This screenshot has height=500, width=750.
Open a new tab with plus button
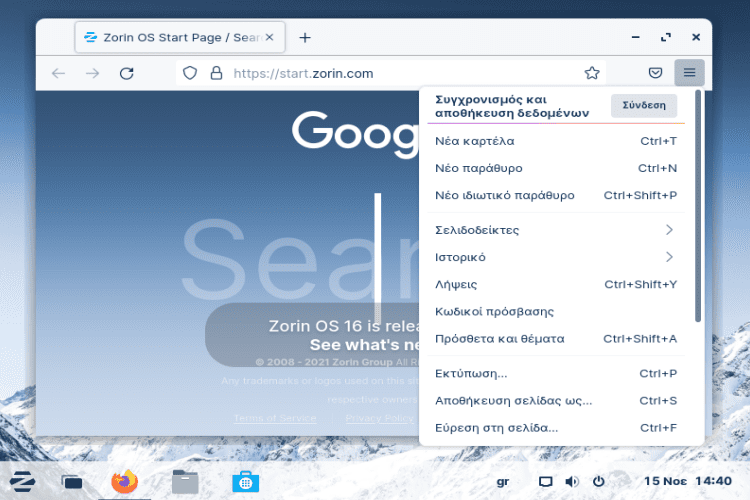tap(305, 37)
